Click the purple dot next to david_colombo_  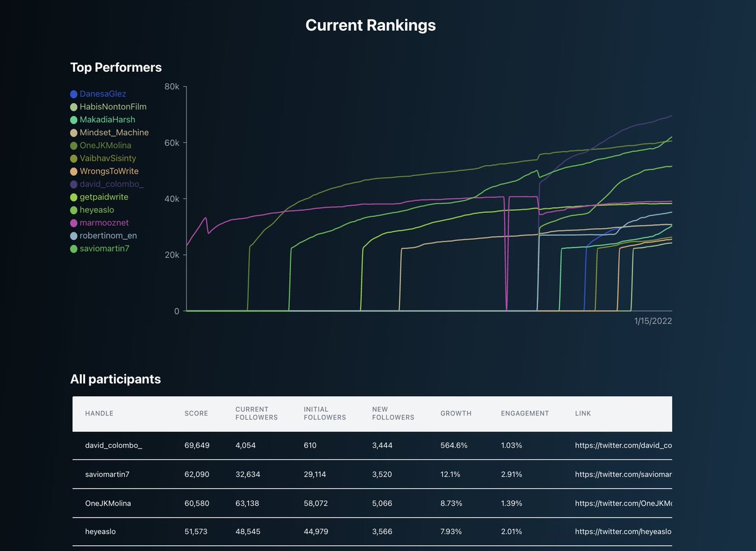click(x=74, y=184)
